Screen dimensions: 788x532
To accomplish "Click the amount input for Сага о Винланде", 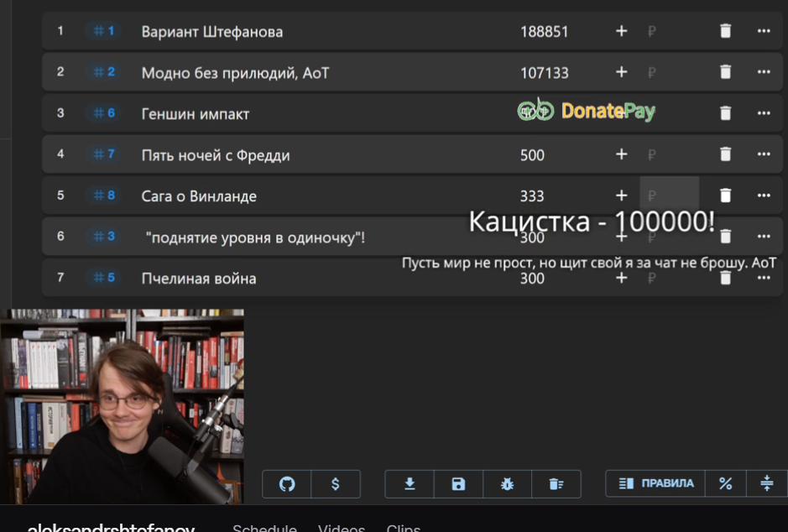I will [670, 196].
